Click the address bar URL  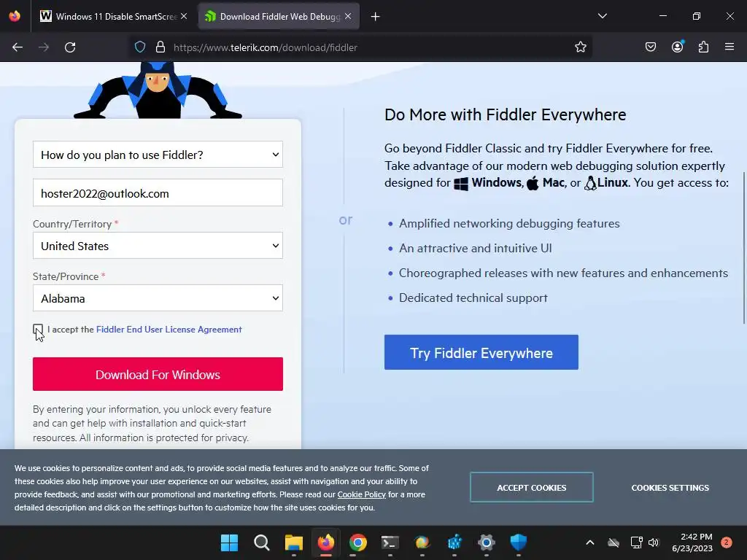point(266,47)
